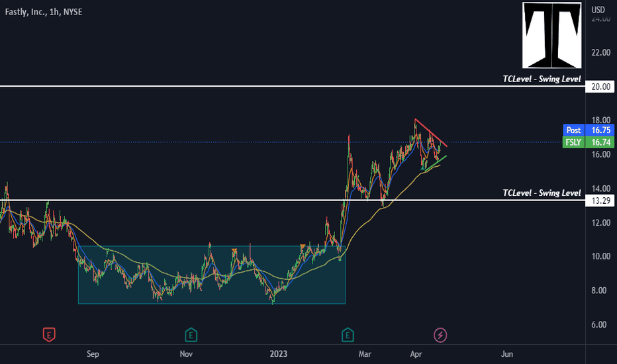The width and height of the screenshot is (617, 364).
Task: Click the FSLY 16.74 price label
Action: coord(588,142)
